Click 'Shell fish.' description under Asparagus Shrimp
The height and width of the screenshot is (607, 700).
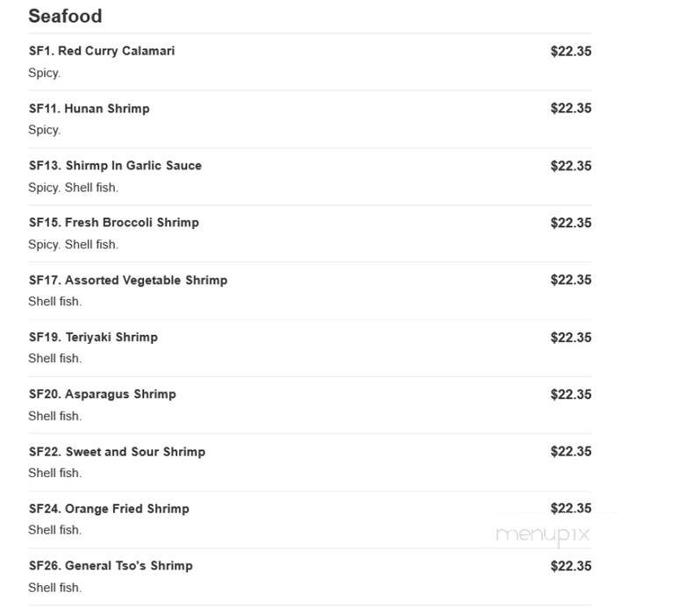point(55,416)
